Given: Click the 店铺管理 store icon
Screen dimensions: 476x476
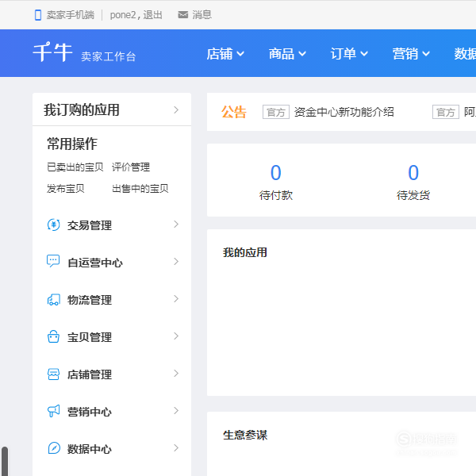Looking at the screenshot, I should coord(53,374).
